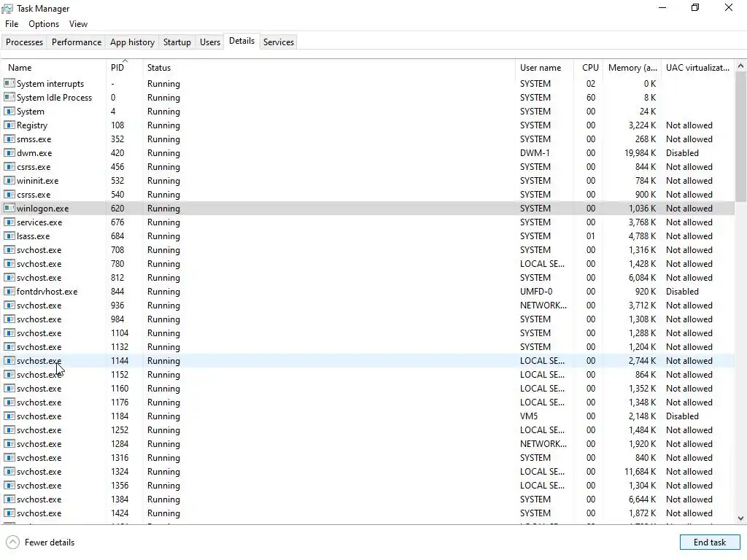Switch to the Performance tab

[76, 42]
